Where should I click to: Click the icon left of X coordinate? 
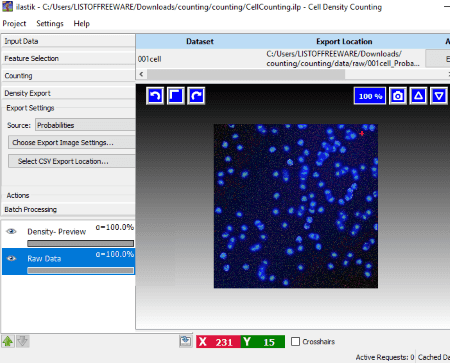[186, 341]
